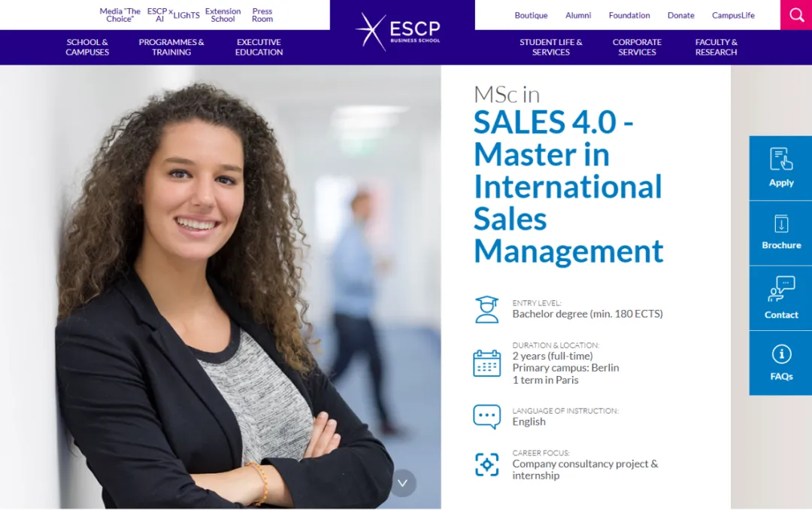Click the hero photo of the student
This screenshot has height=510, width=812.
point(220,287)
